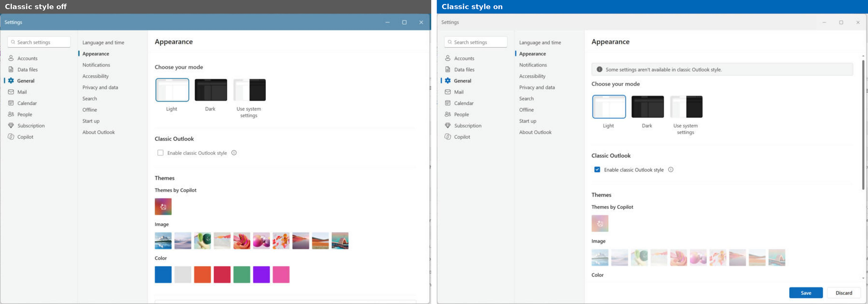This screenshot has height=304, width=868.
Task: Choose Light mode in the classic-on window
Action: [x=609, y=107]
